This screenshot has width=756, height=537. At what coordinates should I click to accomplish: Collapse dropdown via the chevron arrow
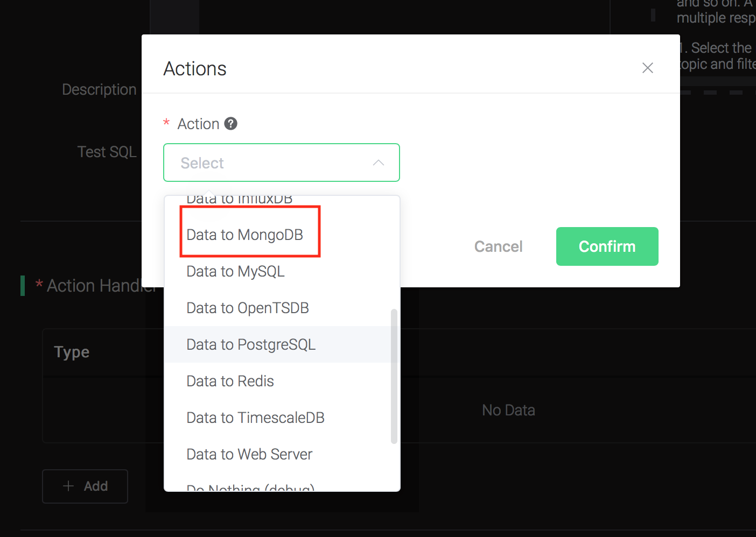coord(379,162)
